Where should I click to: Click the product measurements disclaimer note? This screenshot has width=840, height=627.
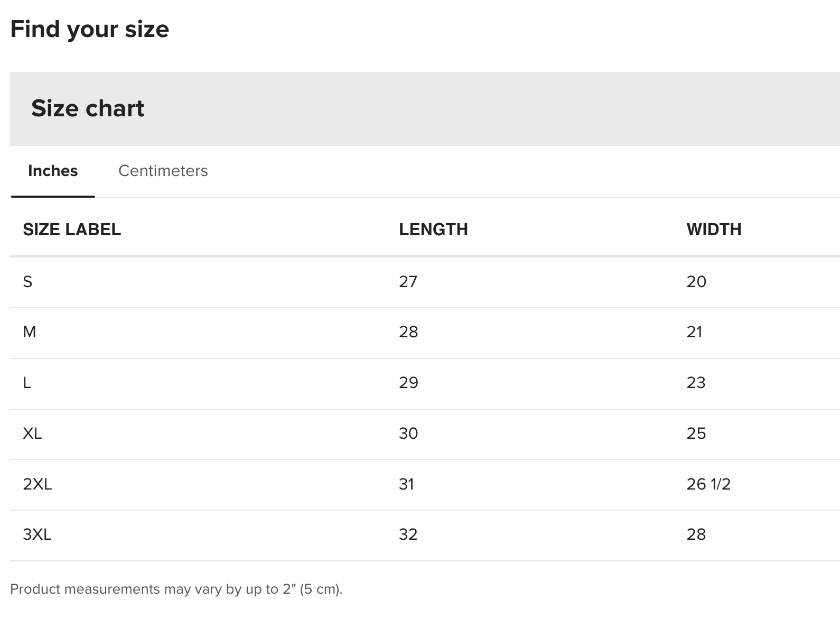(x=176, y=589)
